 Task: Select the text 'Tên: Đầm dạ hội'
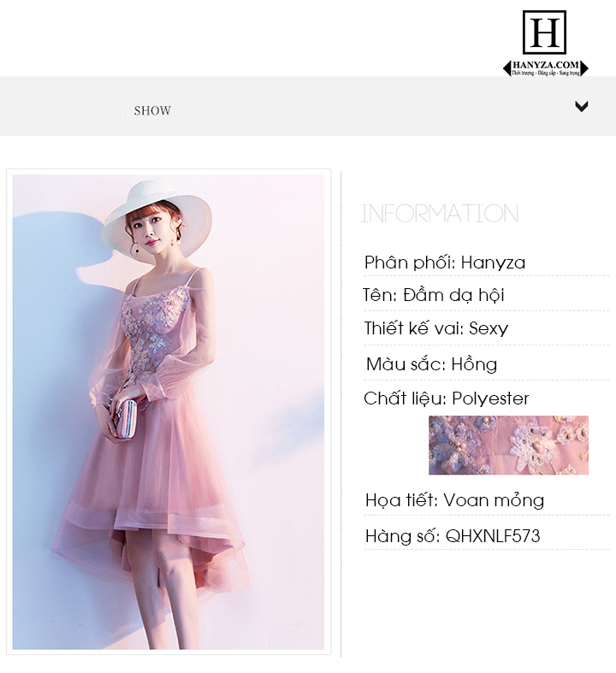(x=434, y=295)
